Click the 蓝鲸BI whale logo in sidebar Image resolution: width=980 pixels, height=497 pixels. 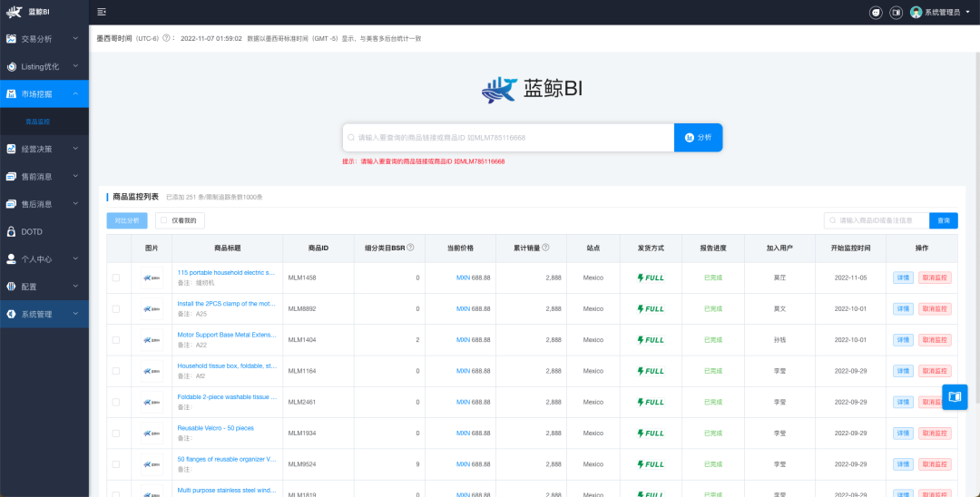(14, 12)
